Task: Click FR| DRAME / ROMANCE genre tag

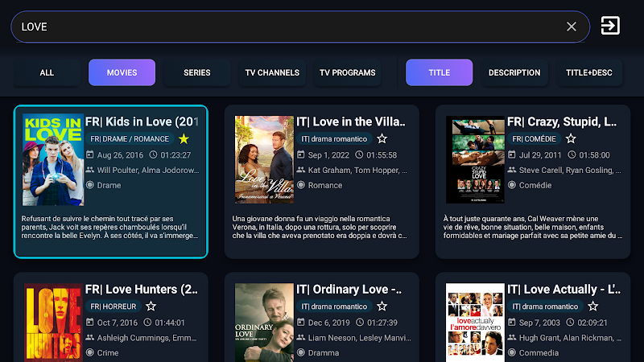Action: pos(129,138)
